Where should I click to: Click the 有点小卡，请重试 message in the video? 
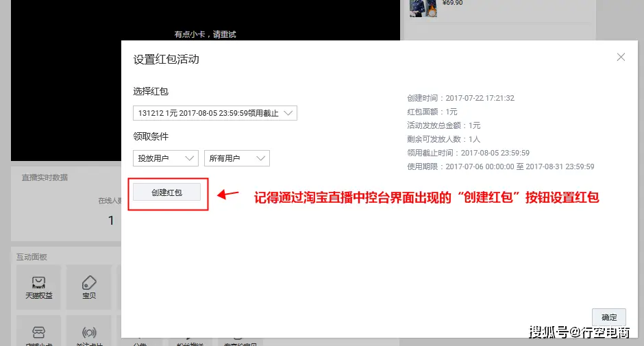click(x=205, y=34)
